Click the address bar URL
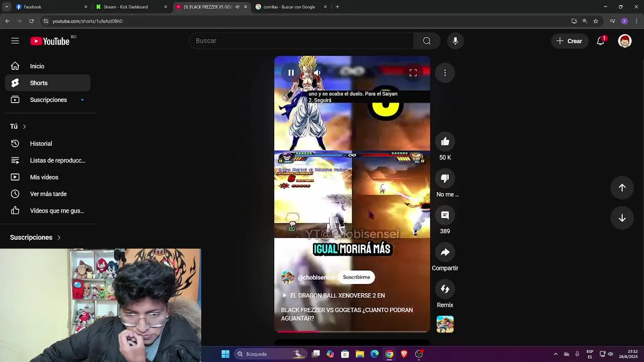The width and height of the screenshot is (644, 362). tap(88, 21)
